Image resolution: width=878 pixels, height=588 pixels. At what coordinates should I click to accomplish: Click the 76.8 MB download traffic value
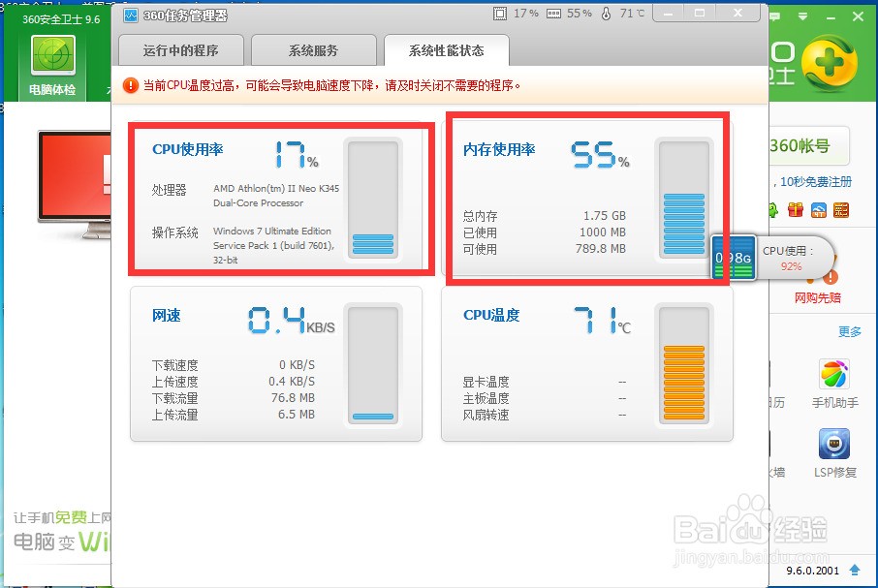point(293,398)
